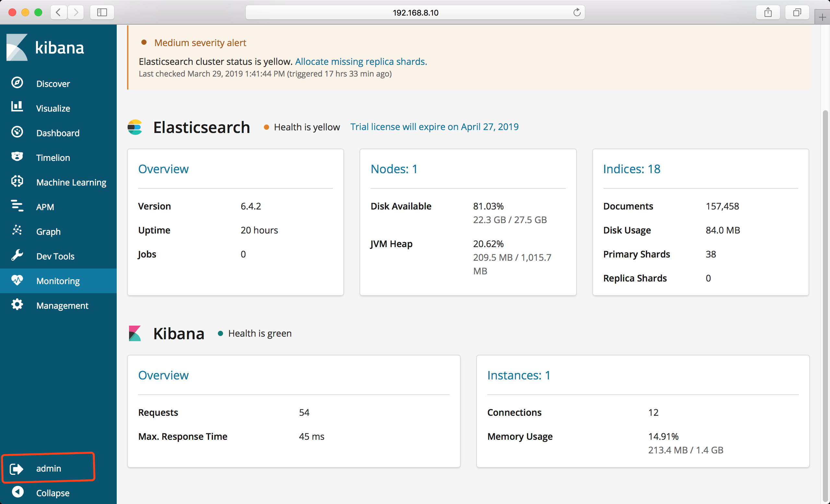Click the APM sidebar icon

tap(17, 206)
